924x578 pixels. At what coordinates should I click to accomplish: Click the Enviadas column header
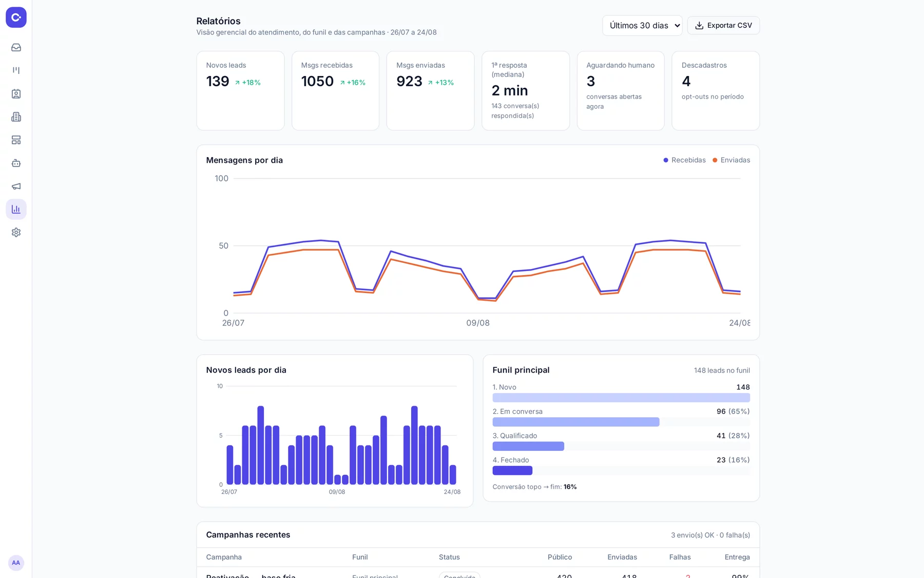tap(622, 557)
